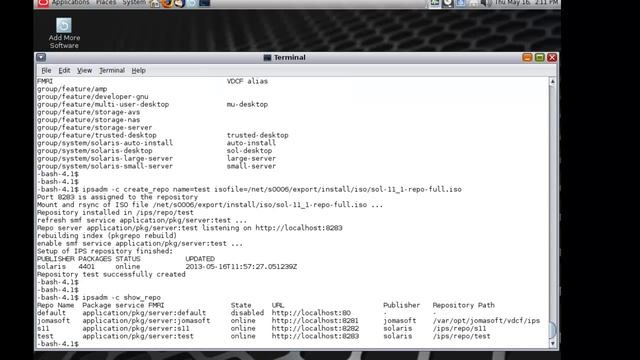Click the line 'rebuilding index (pkgrepo rebuild)'
Screen dimensions: 640x360
pyautogui.click(x=107, y=236)
